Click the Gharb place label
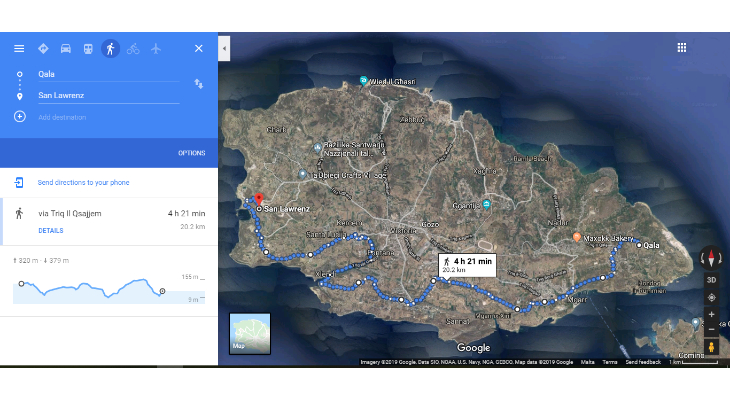 click(x=276, y=129)
